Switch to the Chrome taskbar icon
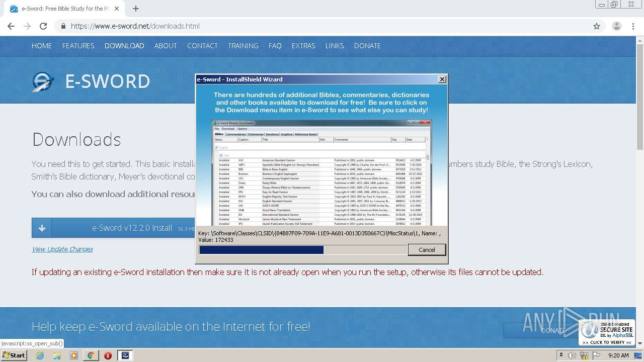 tap(91, 355)
